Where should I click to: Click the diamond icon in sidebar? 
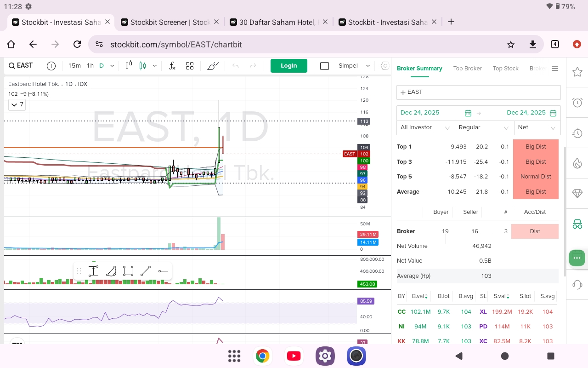tap(577, 194)
